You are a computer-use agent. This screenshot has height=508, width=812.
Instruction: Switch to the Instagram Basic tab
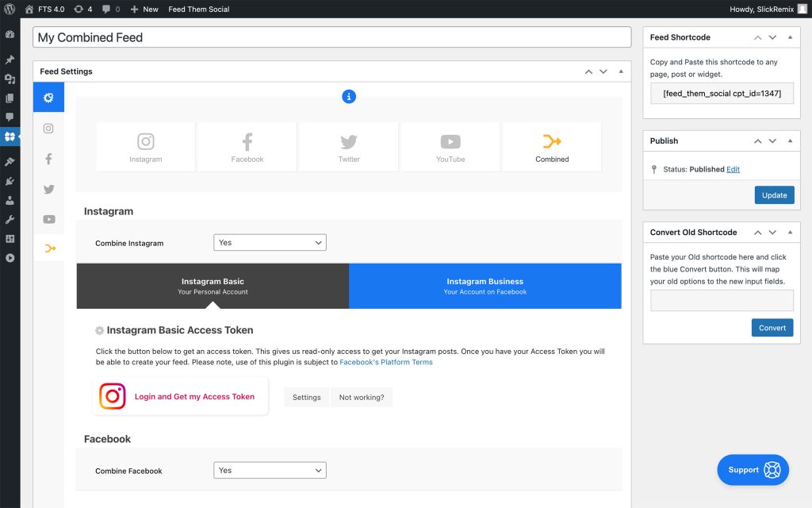[213, 286]
